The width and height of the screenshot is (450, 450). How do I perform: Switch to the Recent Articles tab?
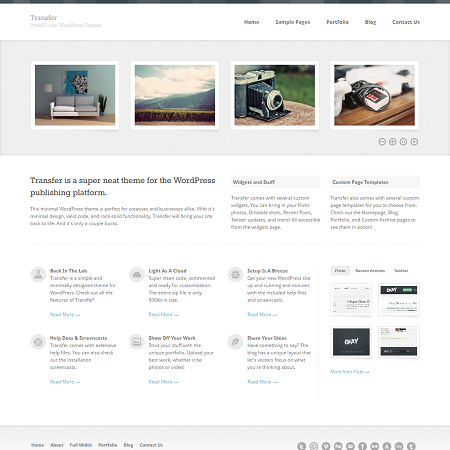(370, 271)
